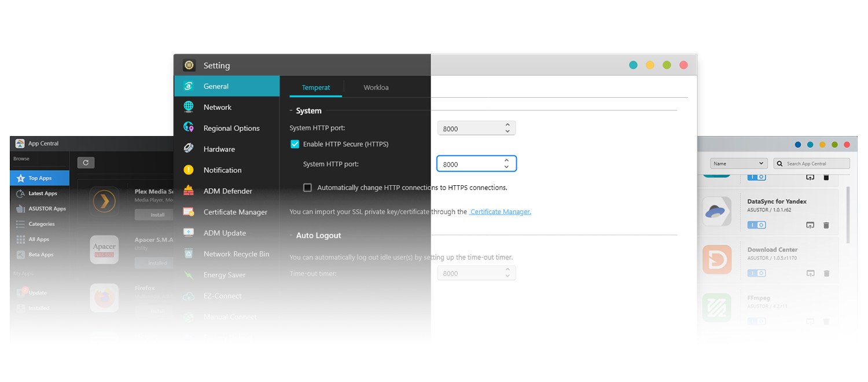The width and height of the screenshot is (868, 382).
Task: Switch to the Workload tab
Action: pos(376,87)
